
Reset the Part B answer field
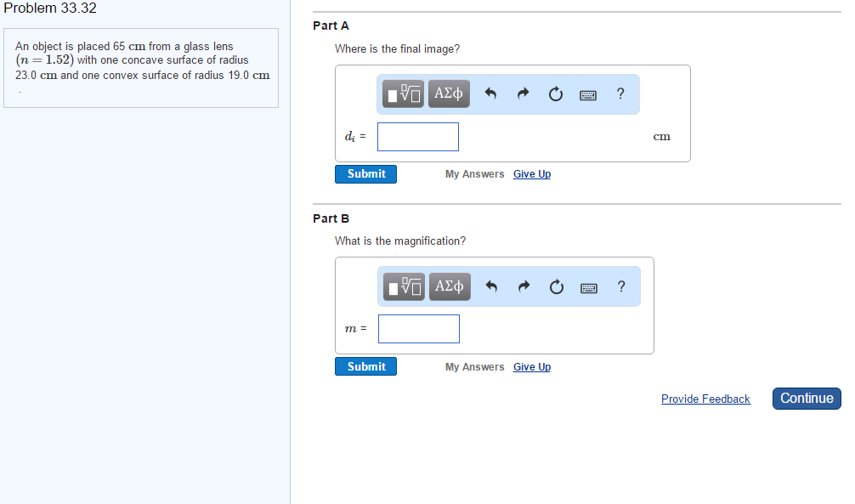pos(555,287)
